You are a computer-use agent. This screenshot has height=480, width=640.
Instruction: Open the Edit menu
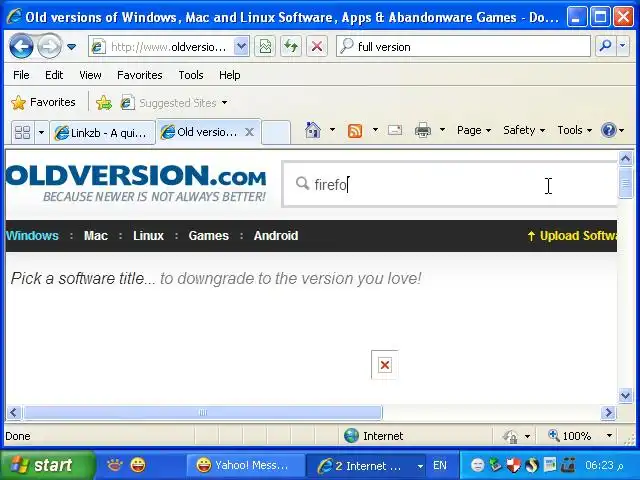tap(54, 75)
